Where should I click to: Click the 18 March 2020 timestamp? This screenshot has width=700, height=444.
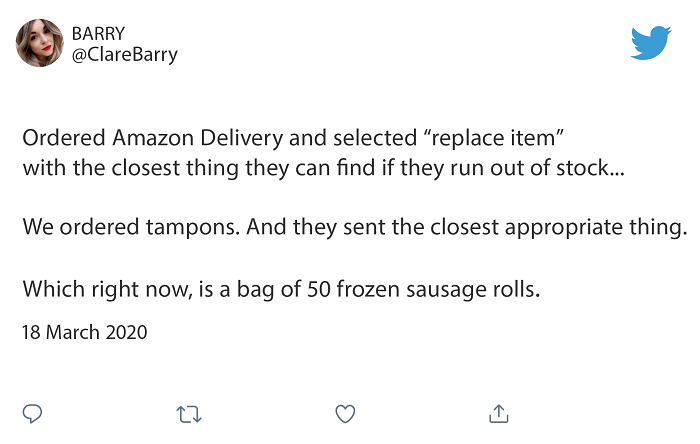[85, 332]
